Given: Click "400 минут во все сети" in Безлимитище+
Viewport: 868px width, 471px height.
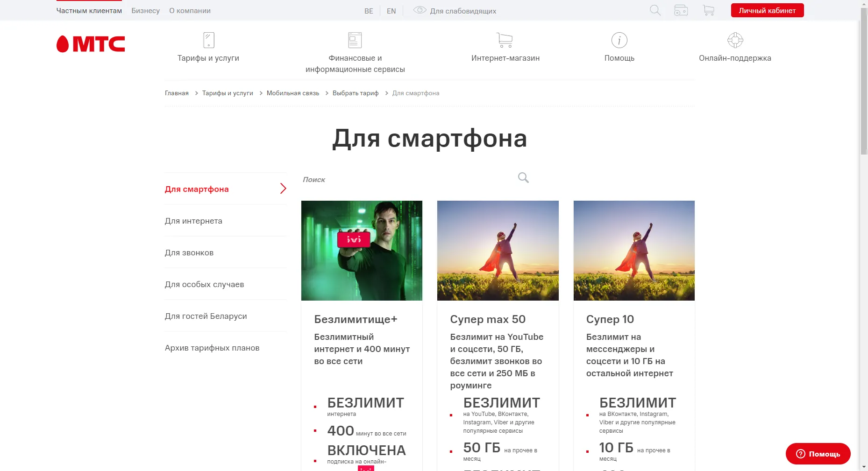Looking at the screenshot, I should click(x=367, y=431).
